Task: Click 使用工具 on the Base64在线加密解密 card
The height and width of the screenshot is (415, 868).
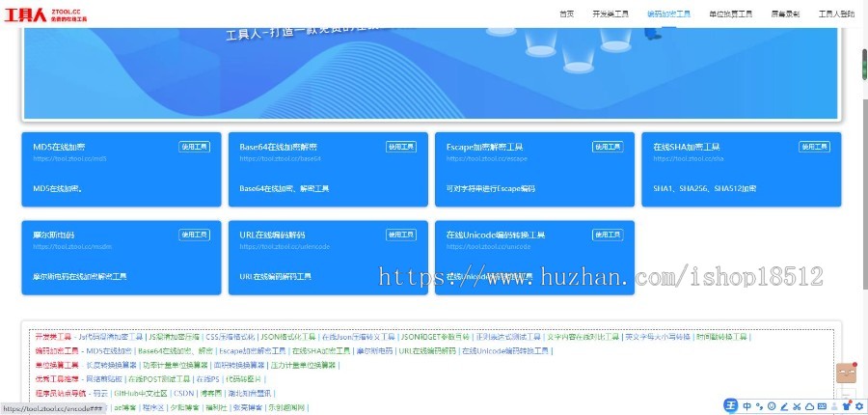Action: click(x=401, y=147)
